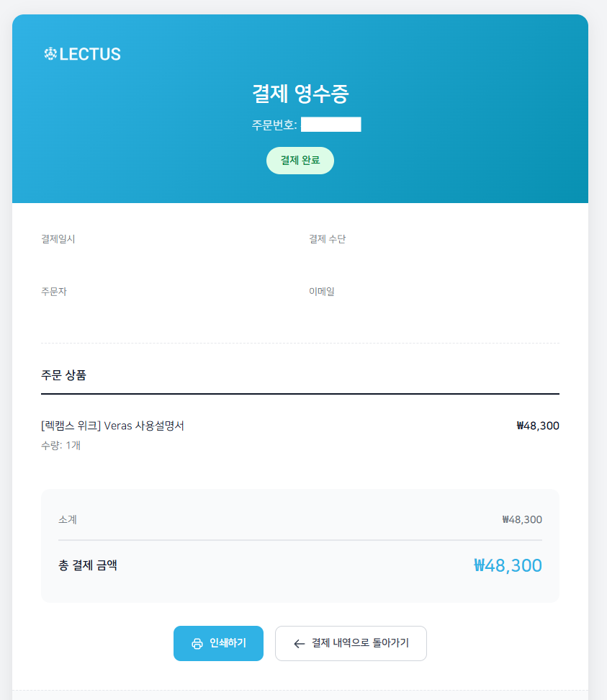Click the large blue ₩48,300 total amount
The width and height of the screenshot is (607, 700).
(x=508, y=565)
